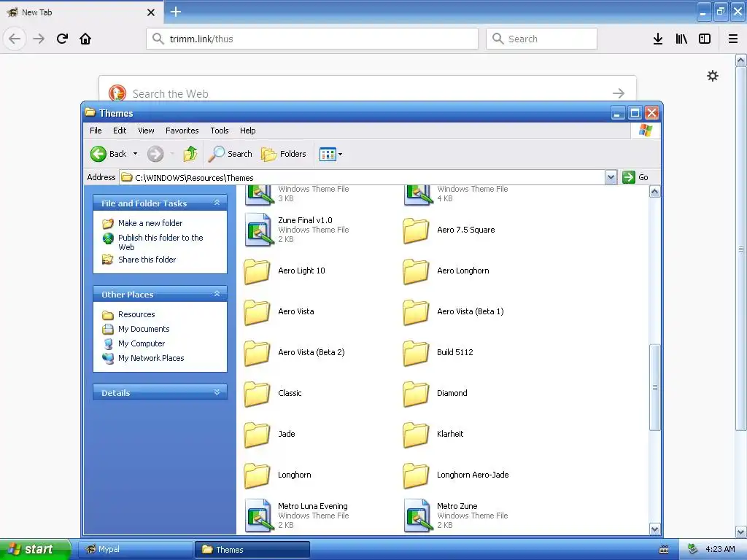Open the browser hamburger menu
The height and width of the screenshot is (560, 747).
point(733,39)
